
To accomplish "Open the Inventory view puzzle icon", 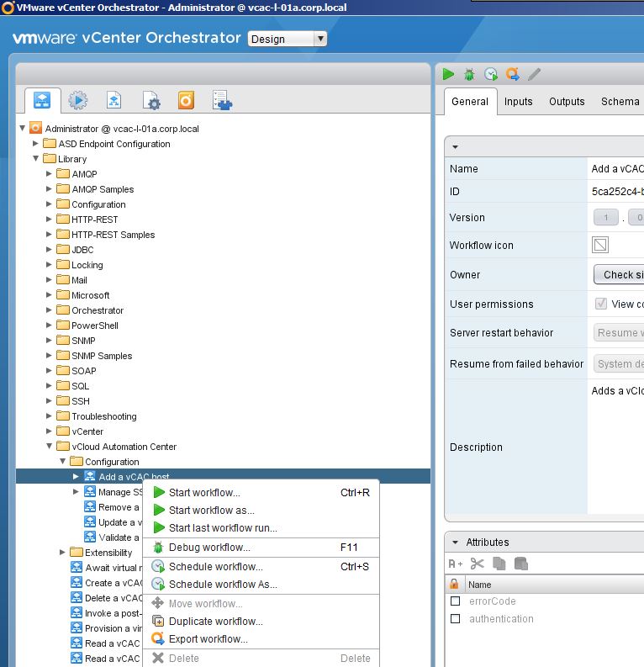I will 222,101.
